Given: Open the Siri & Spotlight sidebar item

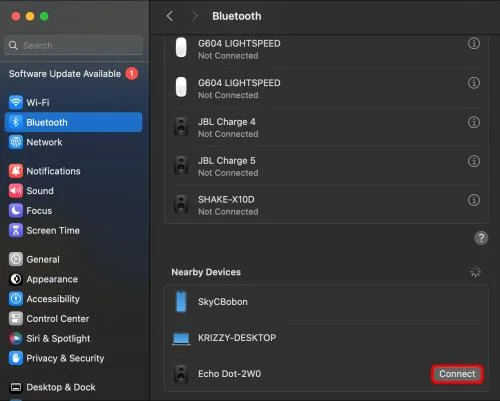Looking at the screenshot, I should (73, 338).
